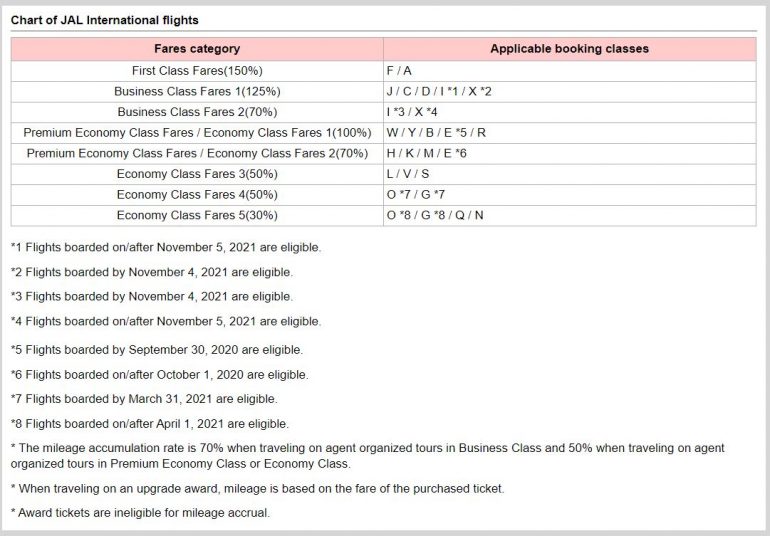
Task: Click the 'First Class Fares(150%)' cell
Action: (x=197, y=71)
